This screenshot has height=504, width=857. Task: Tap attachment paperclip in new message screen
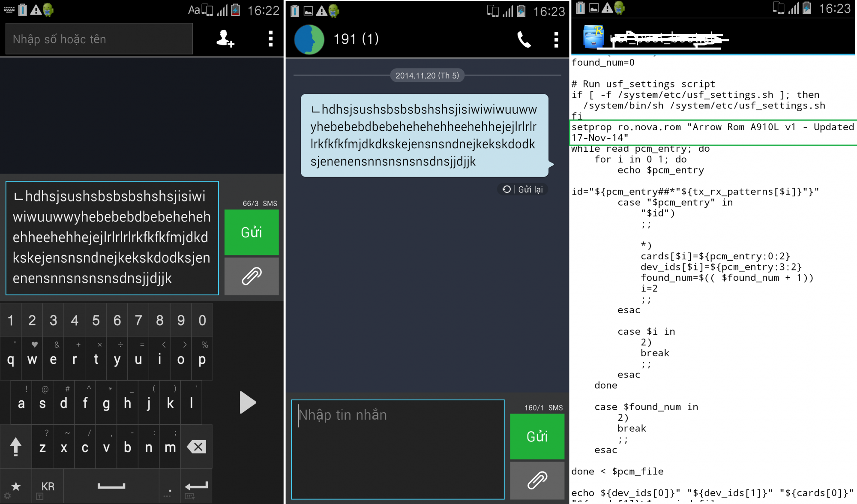[252, 276]
